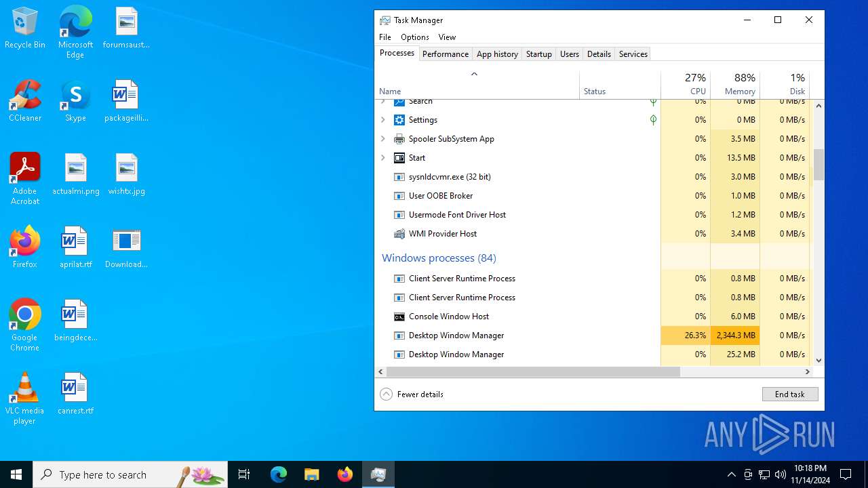This screenshot has height=488, width=868.
Task: Click the horizontal scrollbar thumb
Action: tap(533, 372)
